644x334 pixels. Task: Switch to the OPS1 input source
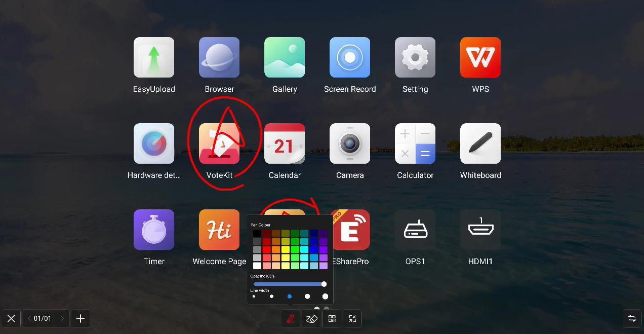pyautogui.click(x=415, y=230)
